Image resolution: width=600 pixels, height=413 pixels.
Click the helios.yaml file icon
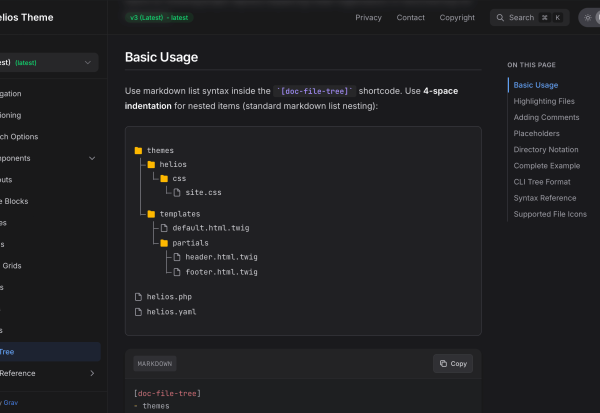pyautogui.click(x=139, y=312)
